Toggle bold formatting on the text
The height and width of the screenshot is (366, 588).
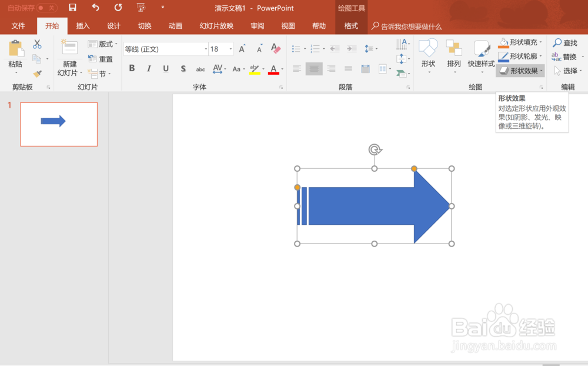(132, 68)
